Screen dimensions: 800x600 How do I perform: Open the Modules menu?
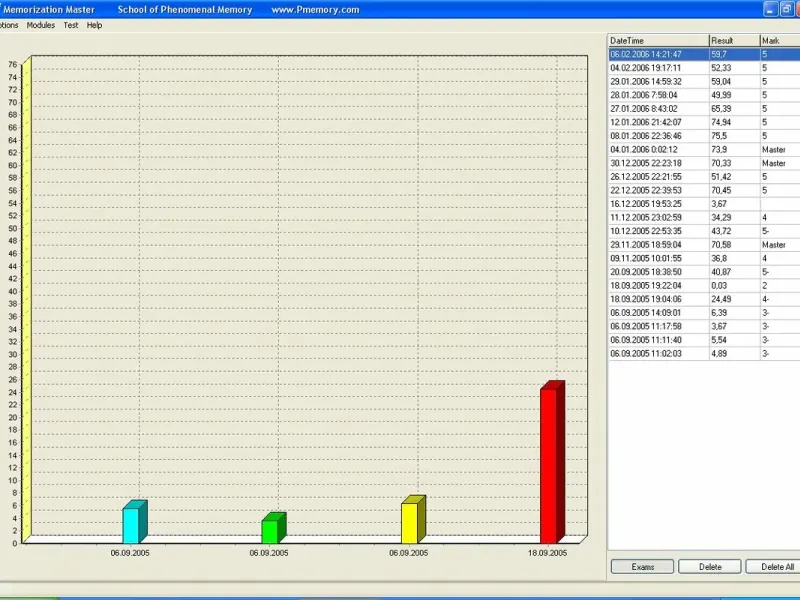coord(41,25)
